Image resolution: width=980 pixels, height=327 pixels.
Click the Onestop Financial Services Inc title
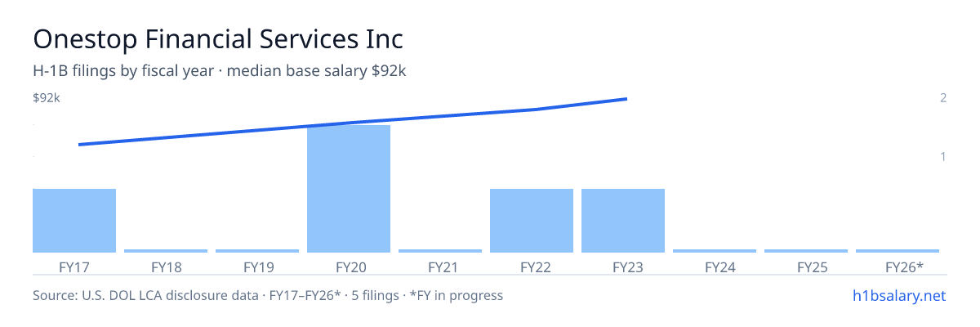tap(218, 38)
